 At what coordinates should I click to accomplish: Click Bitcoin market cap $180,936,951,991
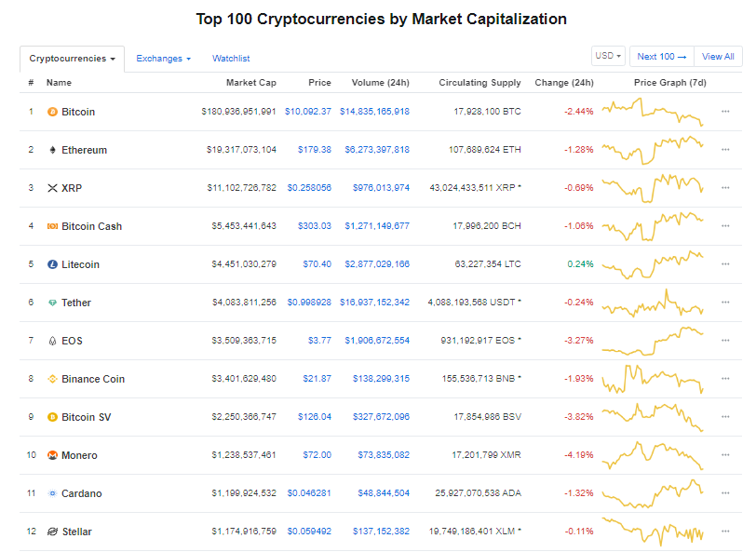(x=238, y=112)
